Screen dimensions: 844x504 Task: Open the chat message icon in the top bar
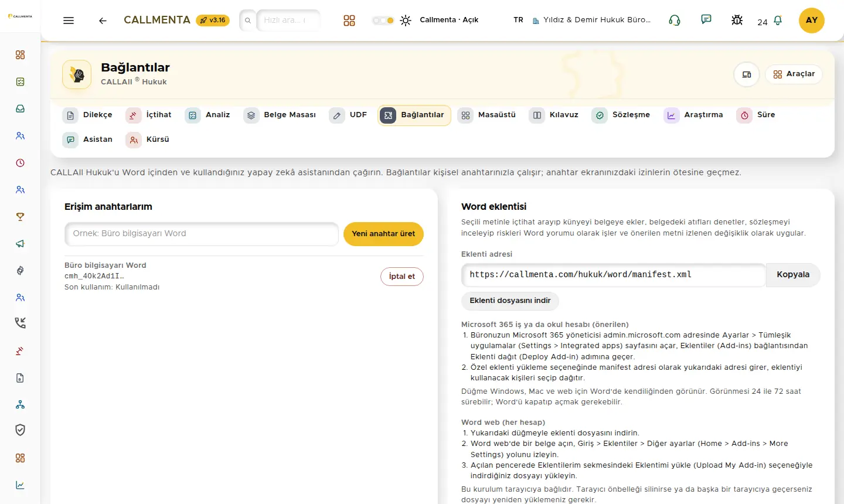[x=706, y=20]
